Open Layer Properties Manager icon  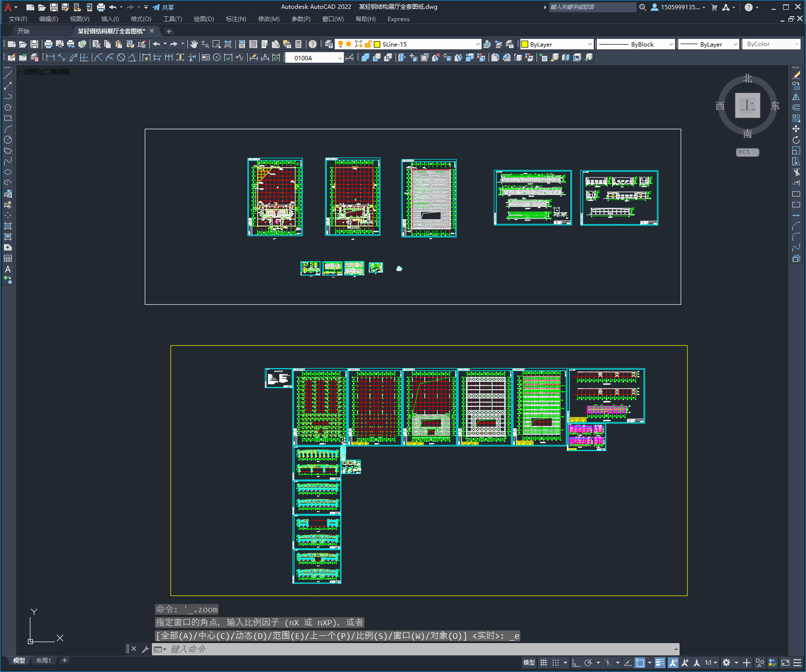pyautogui.click(x=329, y=44)
